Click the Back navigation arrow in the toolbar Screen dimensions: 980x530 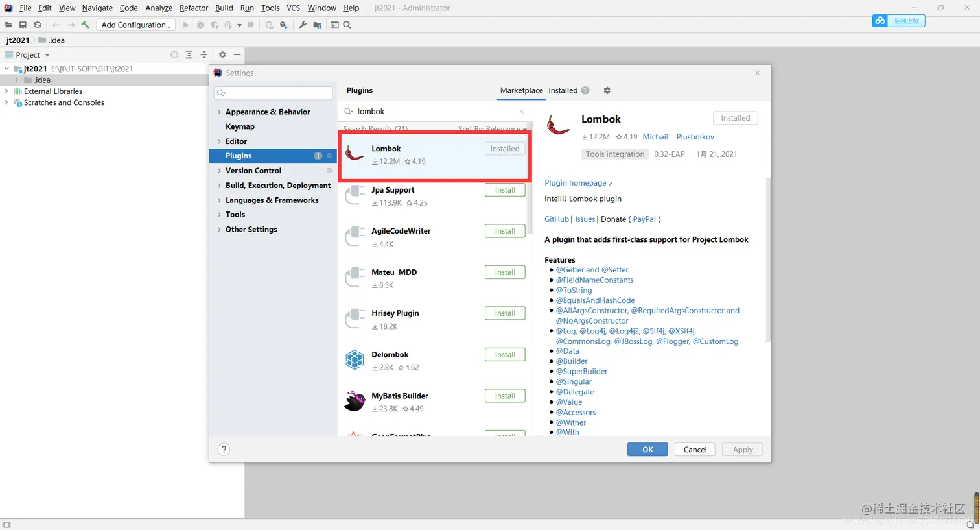[x=56, y=25]
